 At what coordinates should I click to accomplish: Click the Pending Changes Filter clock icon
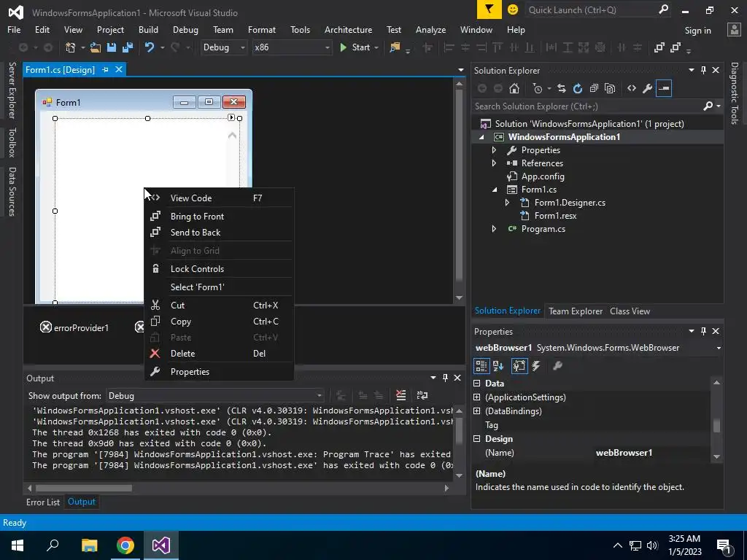[538, 88]
